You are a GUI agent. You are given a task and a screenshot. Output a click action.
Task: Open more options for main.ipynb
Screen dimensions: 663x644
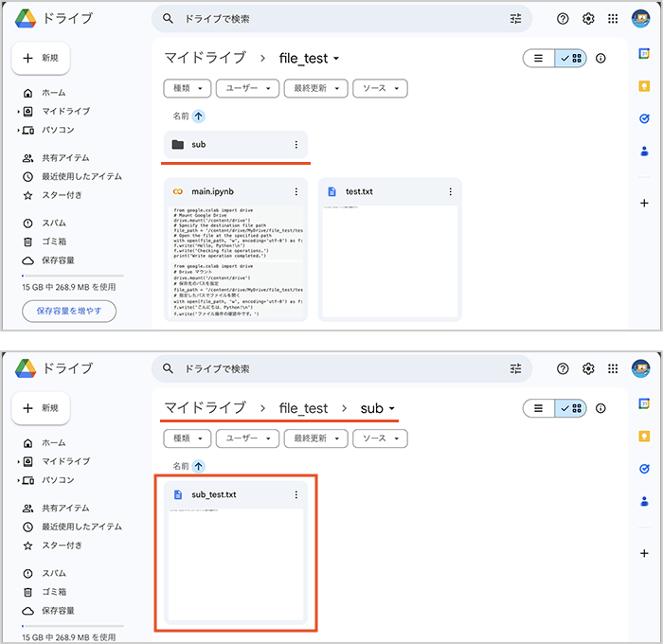[x=296, y=191]
